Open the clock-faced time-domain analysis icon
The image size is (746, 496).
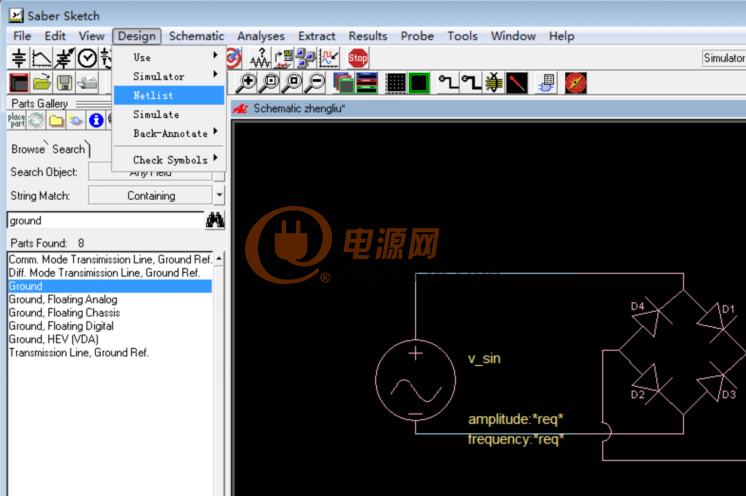(x=87, y=58)
